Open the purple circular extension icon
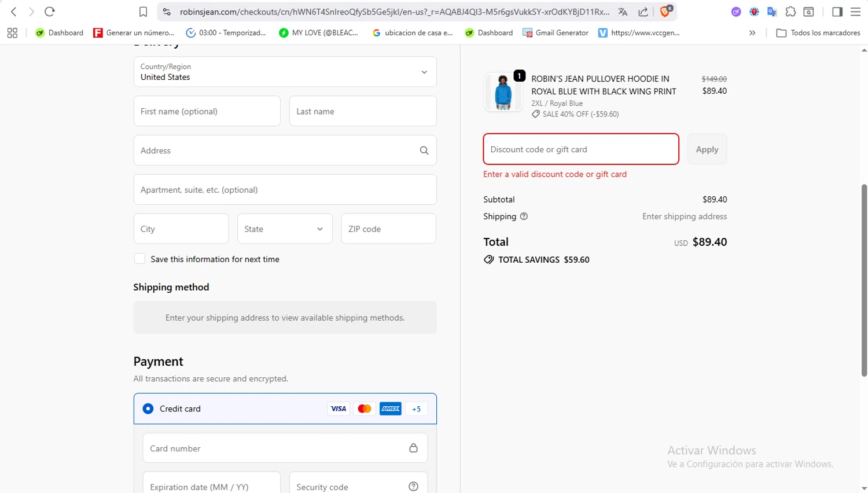The width and height of the screenshot is (868, 493). click(736, 12)
